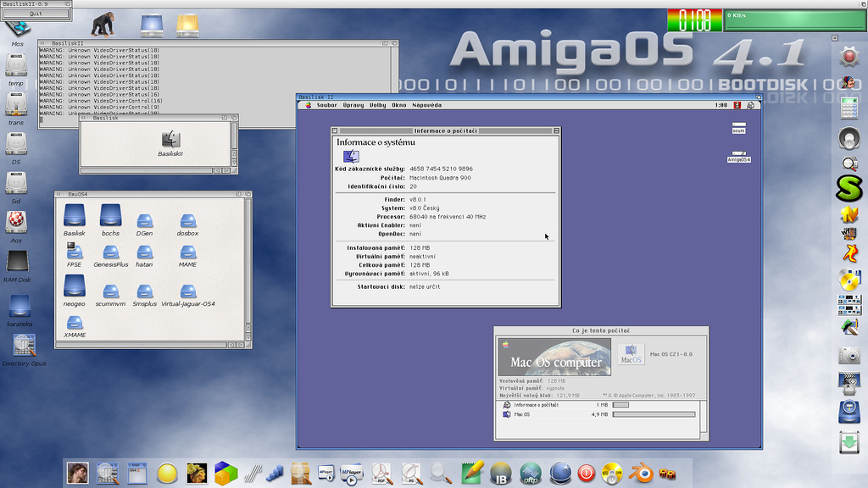868x488 pixels.
Task: Click the AmigaOS4 disk icon on Mac desktop
Action: 738,155
